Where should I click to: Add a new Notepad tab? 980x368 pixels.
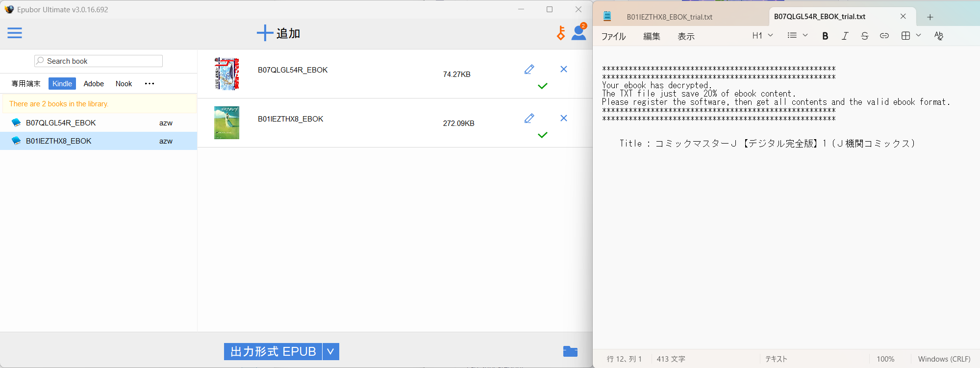(x=930, y=17)
